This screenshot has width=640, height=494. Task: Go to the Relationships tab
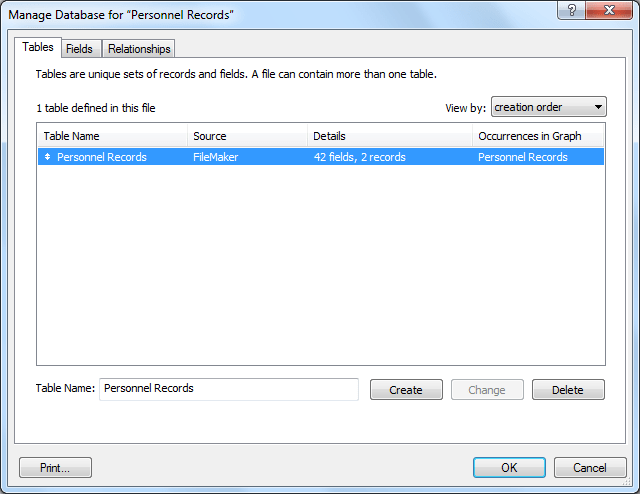(139, 49)
